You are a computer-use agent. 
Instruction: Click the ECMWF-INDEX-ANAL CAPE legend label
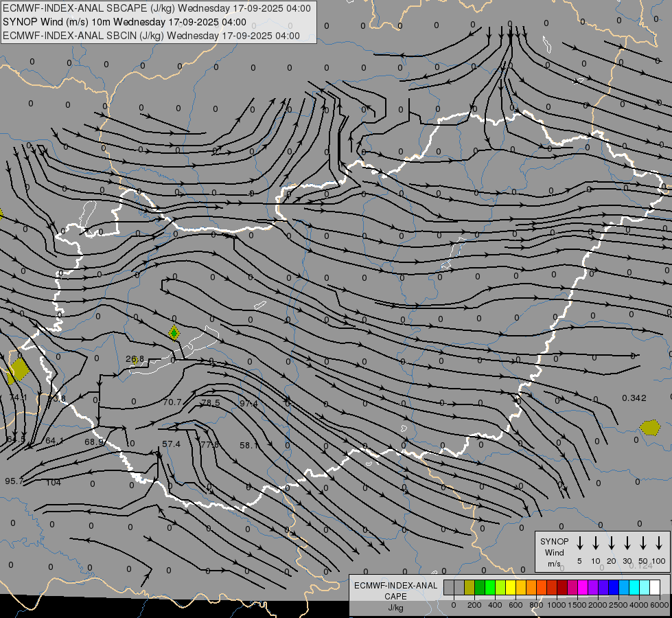395,591
